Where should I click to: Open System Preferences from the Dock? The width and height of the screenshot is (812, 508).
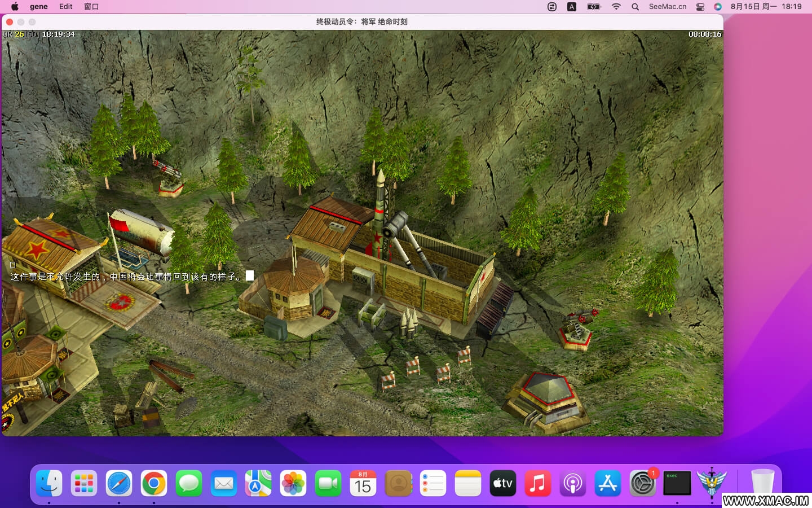(643, 483)
